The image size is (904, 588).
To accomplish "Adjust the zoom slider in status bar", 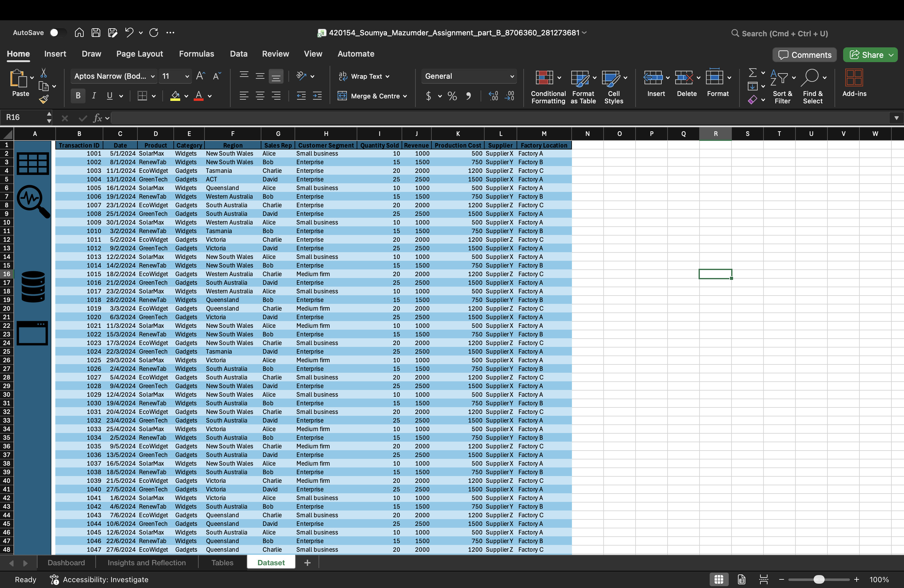I will (819, 579).
